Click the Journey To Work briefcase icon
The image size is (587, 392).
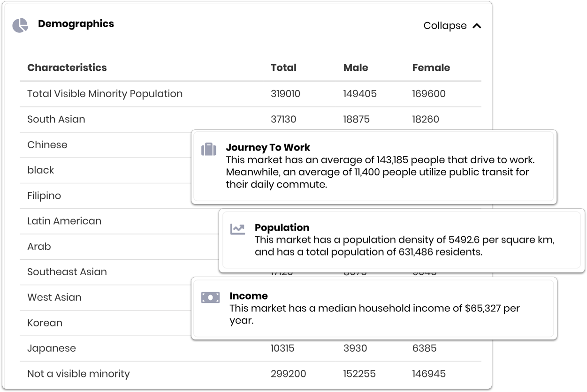click(x=209, y=149)
